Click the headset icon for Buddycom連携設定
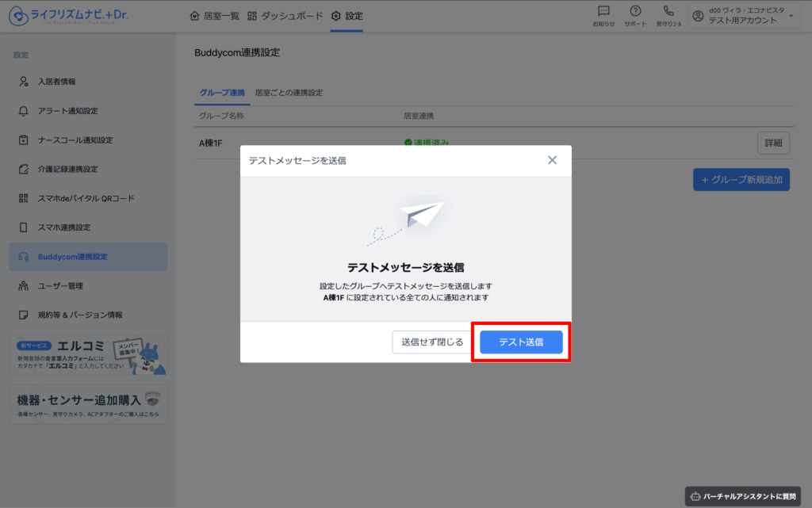The height and width of the screenshot is (508, 812). (23, 257)
